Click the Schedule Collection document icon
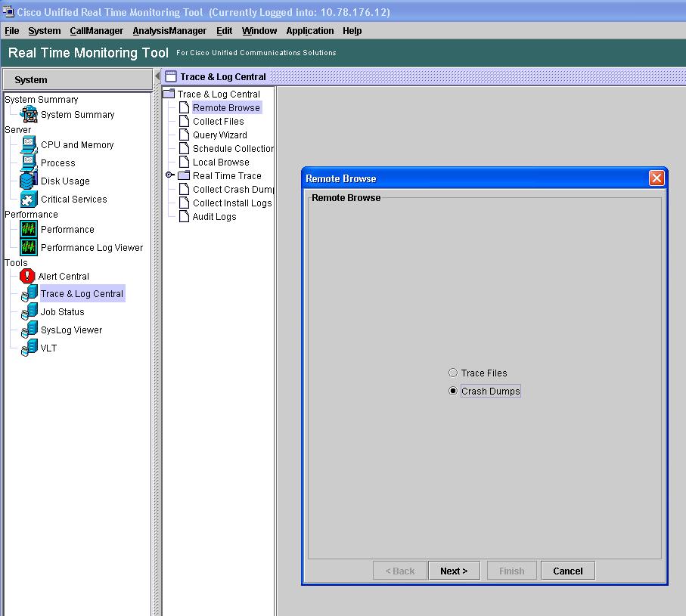 [185, 148]
